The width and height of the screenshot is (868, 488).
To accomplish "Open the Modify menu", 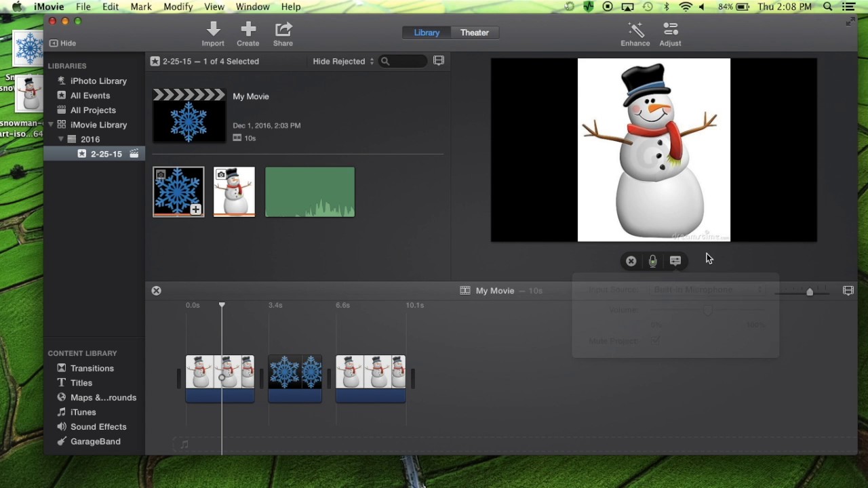I will click(x=178, y=7).
